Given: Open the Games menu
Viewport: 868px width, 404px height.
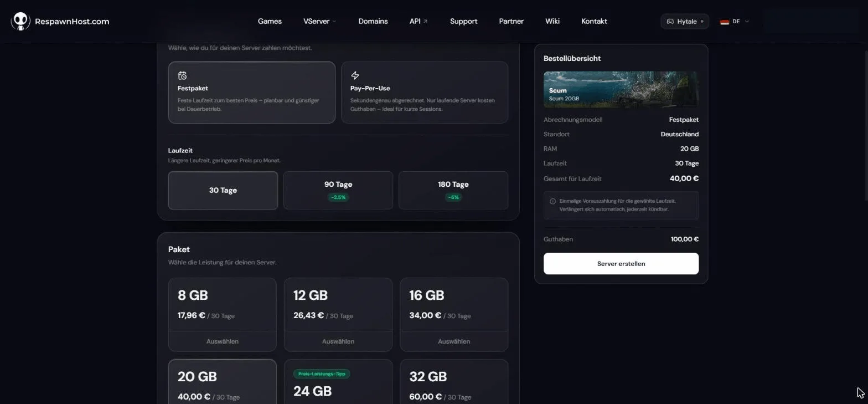Looking at the screenshot, I should (270, 21).
